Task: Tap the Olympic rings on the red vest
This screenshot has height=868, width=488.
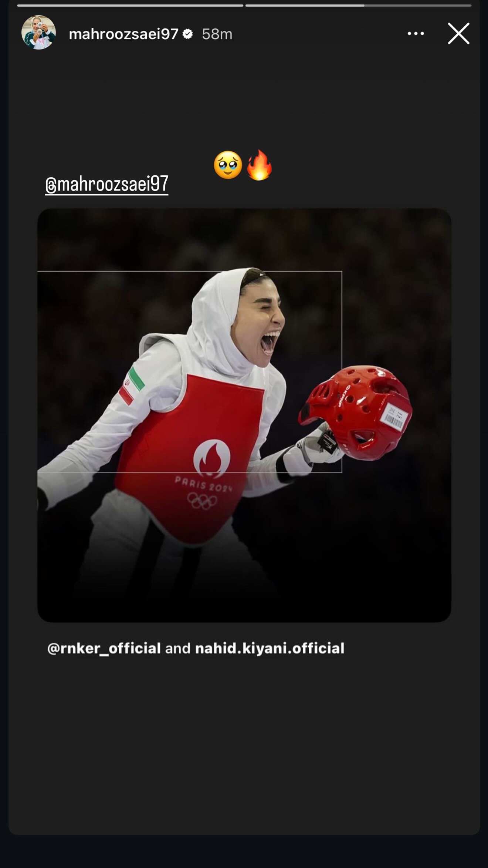Action: (x=202, y=501)
